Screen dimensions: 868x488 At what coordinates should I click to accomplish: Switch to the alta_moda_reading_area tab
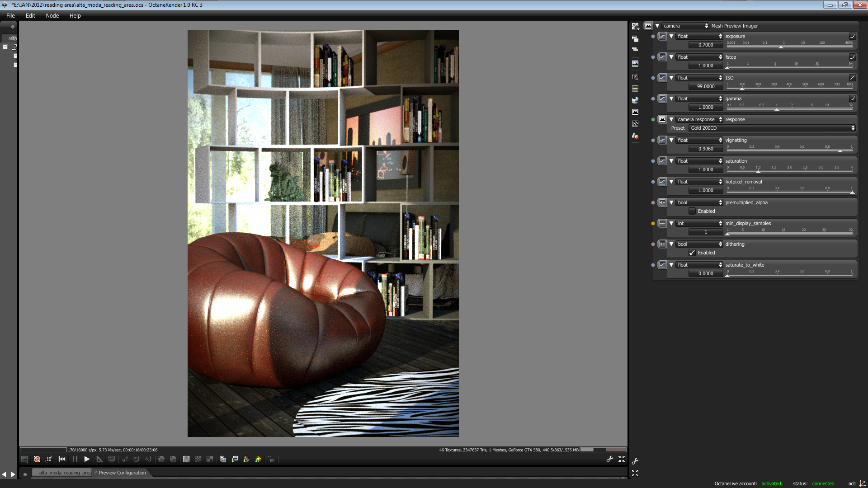point(65,473)
